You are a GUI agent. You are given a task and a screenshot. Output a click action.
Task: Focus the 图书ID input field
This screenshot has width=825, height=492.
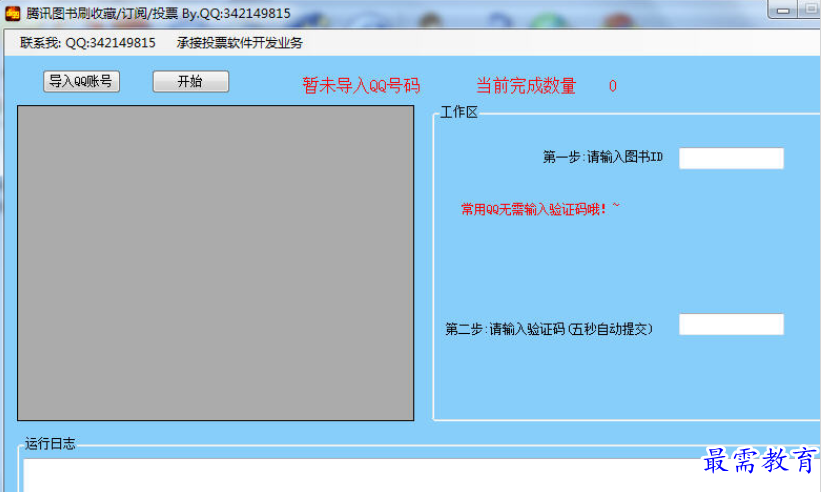[731, 158]
